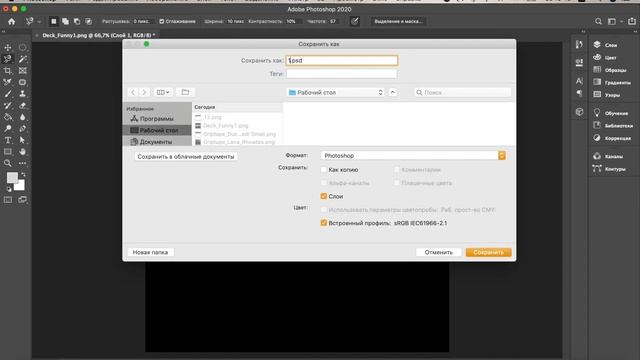Go to the Home screen icon
640x360 pixels.
coord(11,21)
